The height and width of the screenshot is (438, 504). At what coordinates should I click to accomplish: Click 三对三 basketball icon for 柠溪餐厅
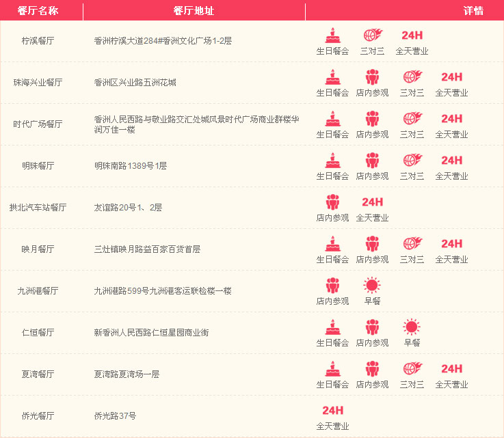pyautogui.click(x=372, y=36)
